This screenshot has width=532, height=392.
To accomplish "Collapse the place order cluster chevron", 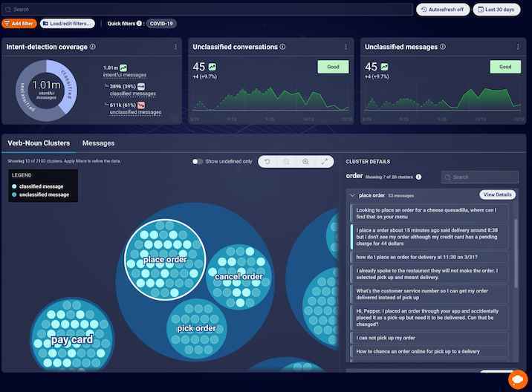I will (x=352, y=195).
